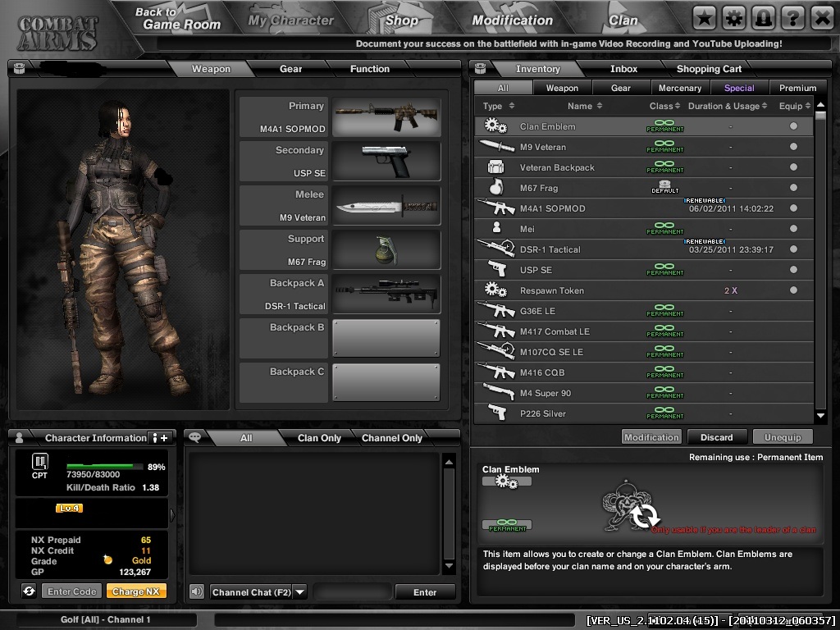Click the Mei character icon in inventory
Viewport: 840px width, 630px height.
[x=496, y=228]
